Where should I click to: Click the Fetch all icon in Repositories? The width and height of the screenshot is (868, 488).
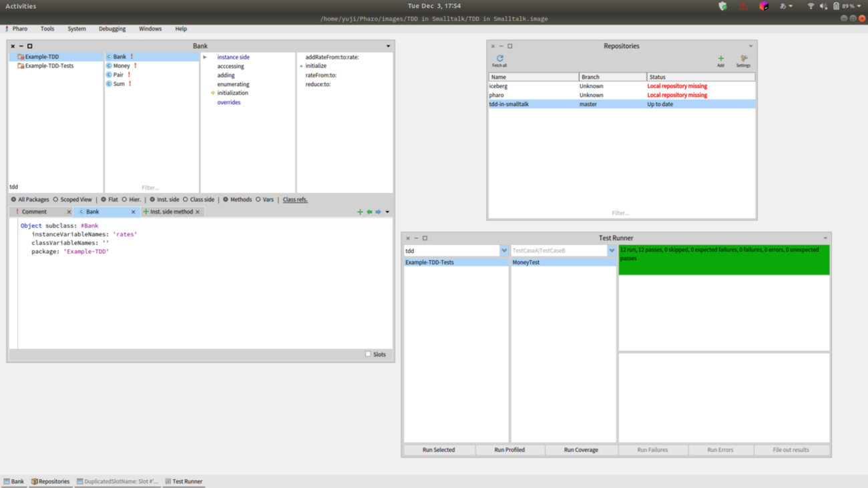click(x=499, y=59)
